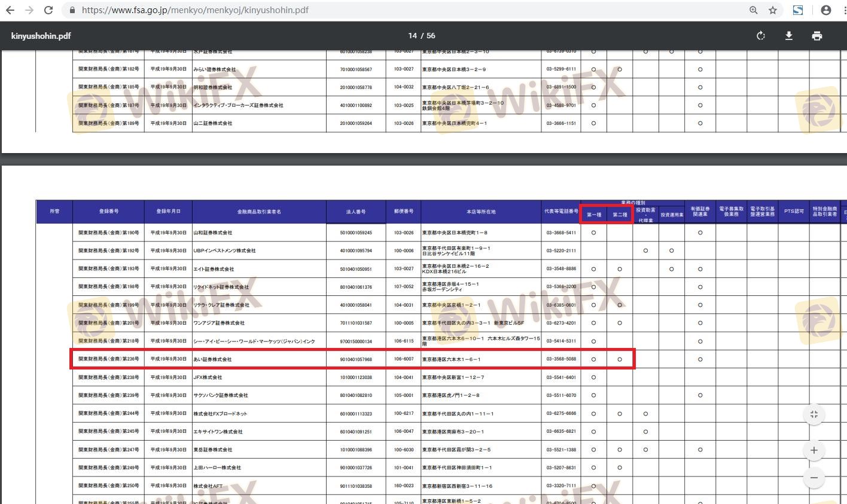Viewport: 847px width, 504px height.
Task: Click the page number field showing 14
Action: click(412, 36)
